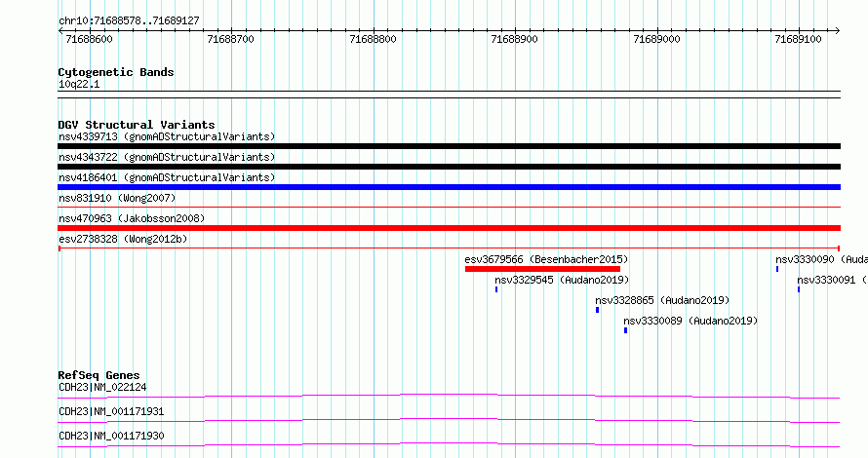Viewport: 868px width, 458px height.
Task: Click the black bar under nsv4339713
Action: pos(449,146)
